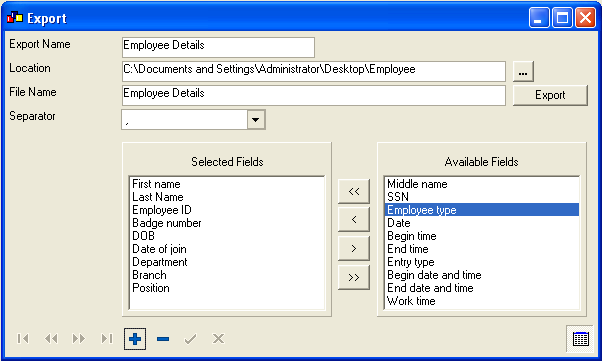Browse for location with the ... button
602x361 pixels.
tap(523, 72)
